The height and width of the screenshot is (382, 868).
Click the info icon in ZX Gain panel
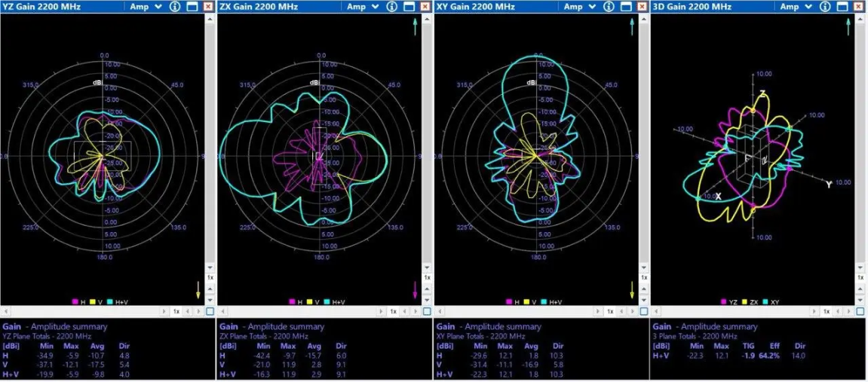point(391,7)
